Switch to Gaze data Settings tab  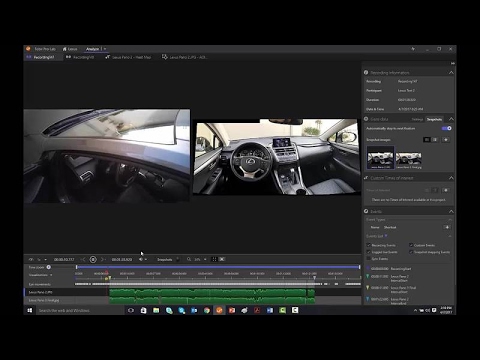tap(417, 119)
